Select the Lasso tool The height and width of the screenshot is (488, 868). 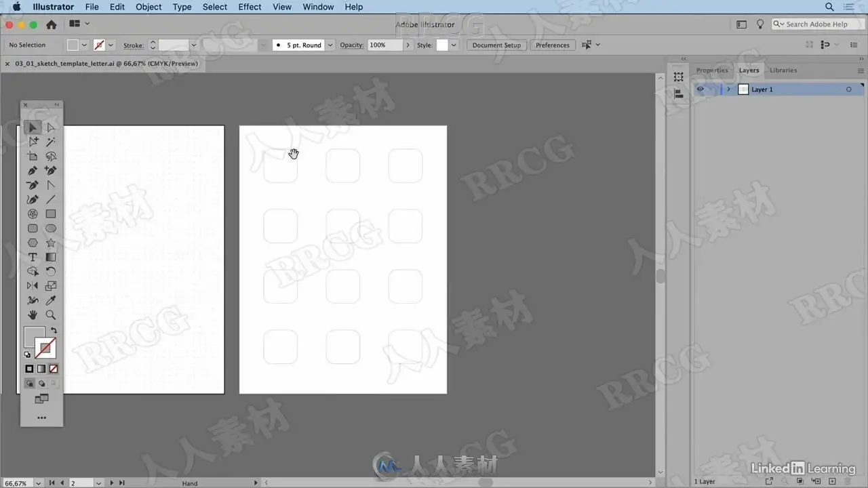click(x=51, y=156)
